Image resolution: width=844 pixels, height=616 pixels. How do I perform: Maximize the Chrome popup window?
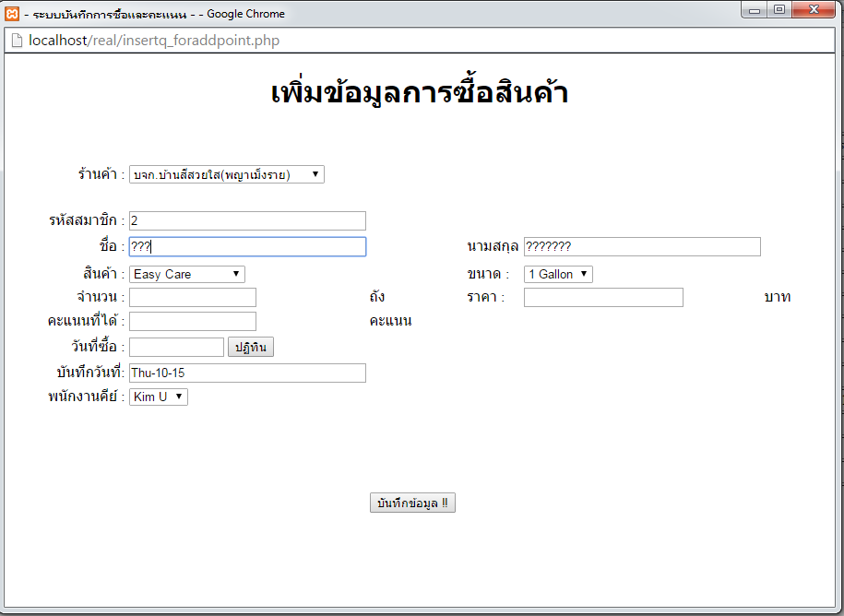click(x=779, y=10)
